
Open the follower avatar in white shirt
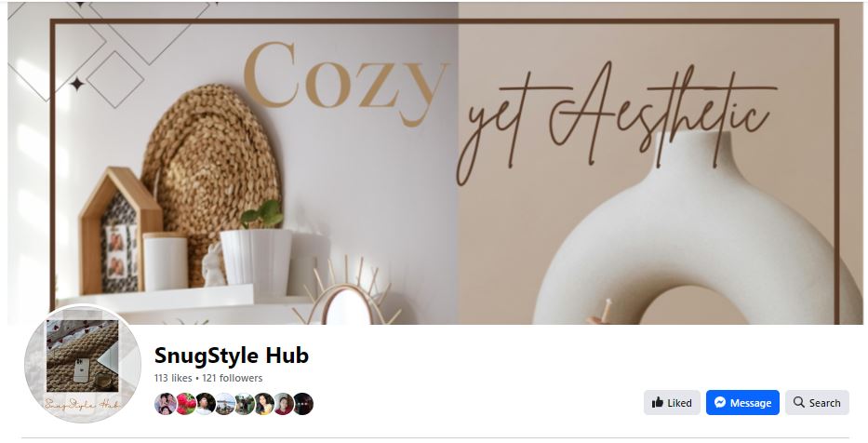click(206, 404)
